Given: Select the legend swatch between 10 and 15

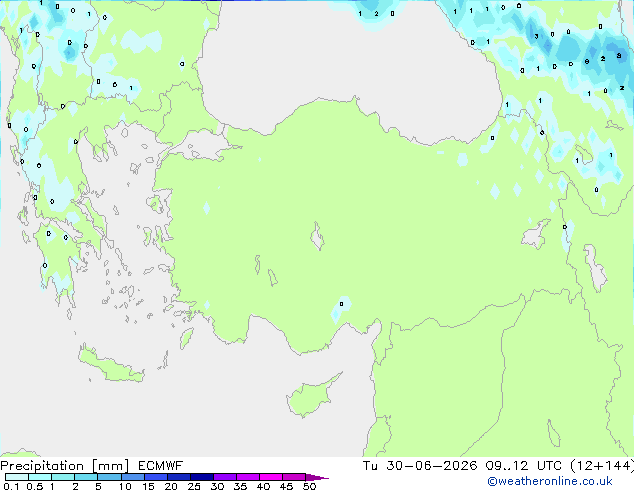Looking at the screenshot, I should pyautogui.click(x=133, y=477).
